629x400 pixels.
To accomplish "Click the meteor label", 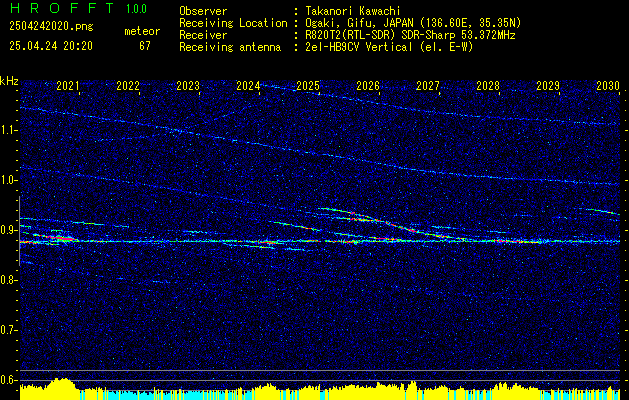I will (x=142, y=31).
